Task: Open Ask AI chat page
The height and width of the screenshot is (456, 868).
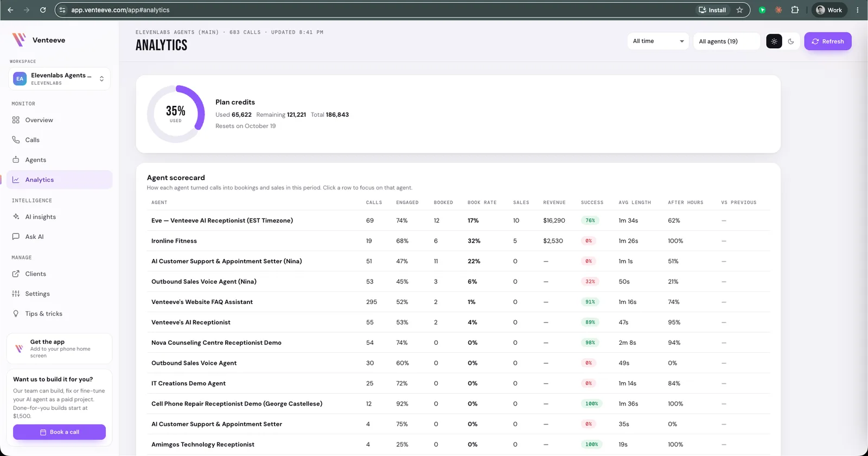Action: coord(60,237)
